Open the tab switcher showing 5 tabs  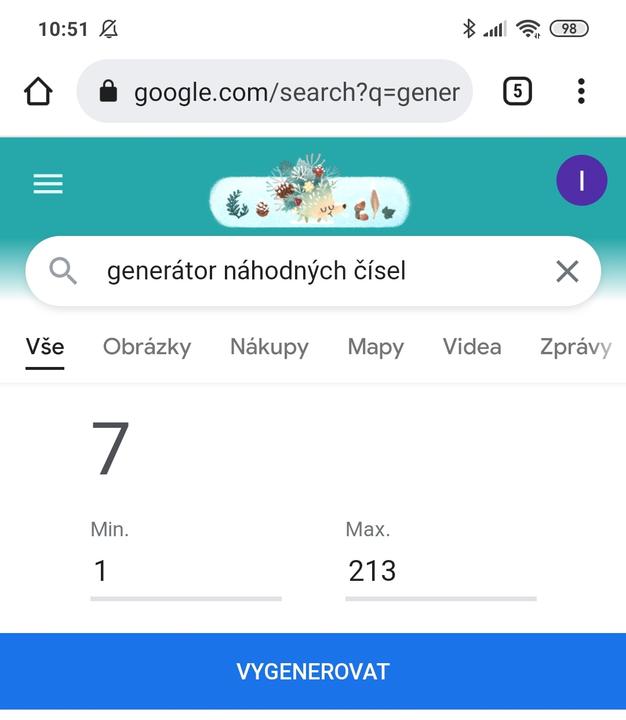click(x=516, y=92)
